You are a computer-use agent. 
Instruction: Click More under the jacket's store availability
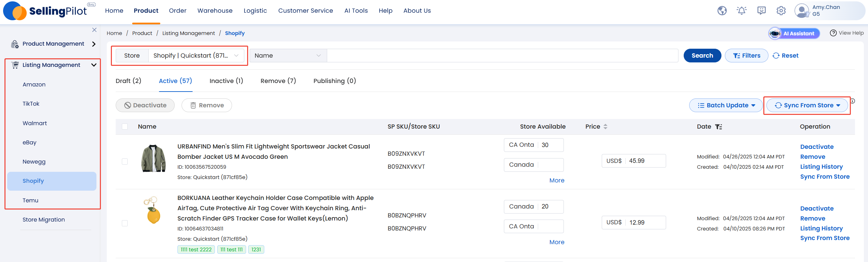(x=557, y=180)
